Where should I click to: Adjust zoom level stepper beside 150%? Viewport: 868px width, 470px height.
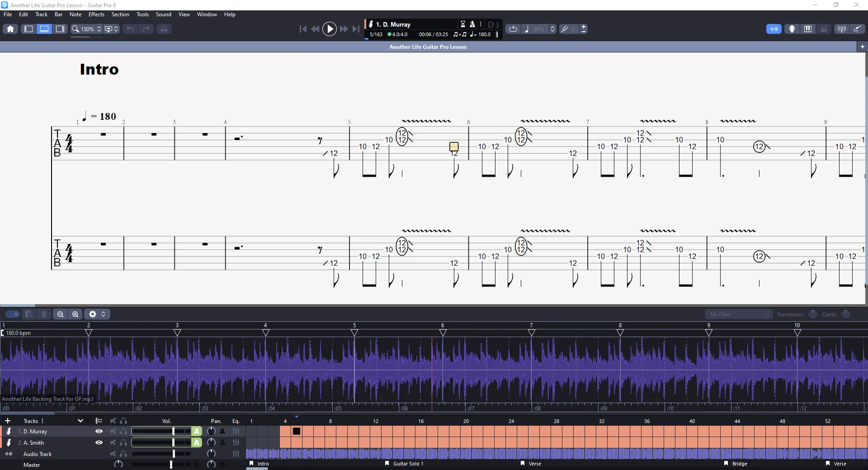99,29
